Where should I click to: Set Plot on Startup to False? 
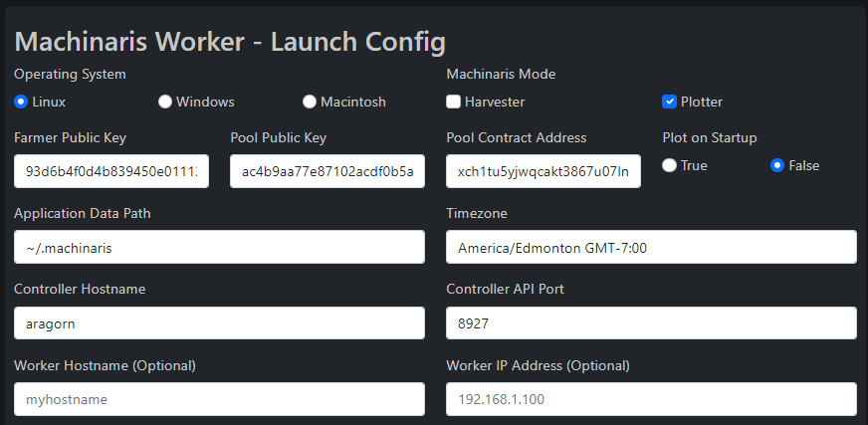(x=777, y=165)
